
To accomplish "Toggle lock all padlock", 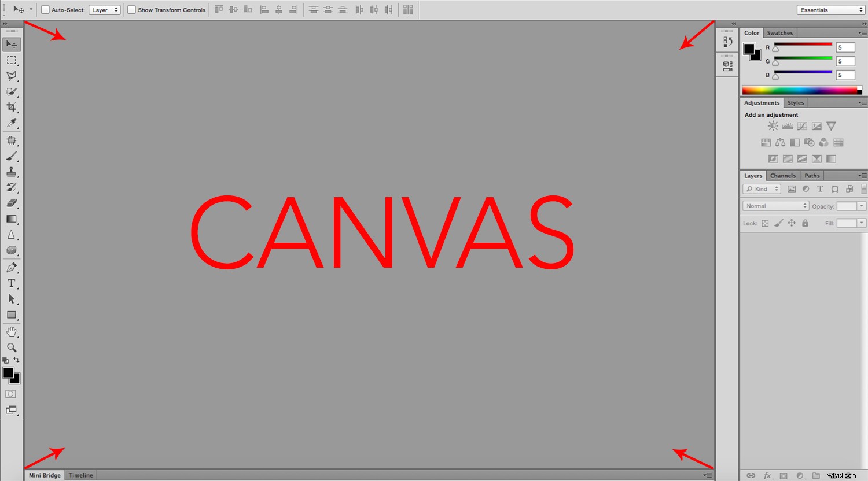I will tap(805, 223).
